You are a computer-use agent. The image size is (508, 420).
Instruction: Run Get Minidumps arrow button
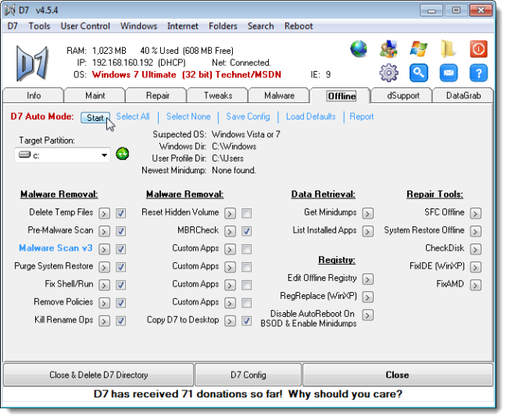point(368,214)
